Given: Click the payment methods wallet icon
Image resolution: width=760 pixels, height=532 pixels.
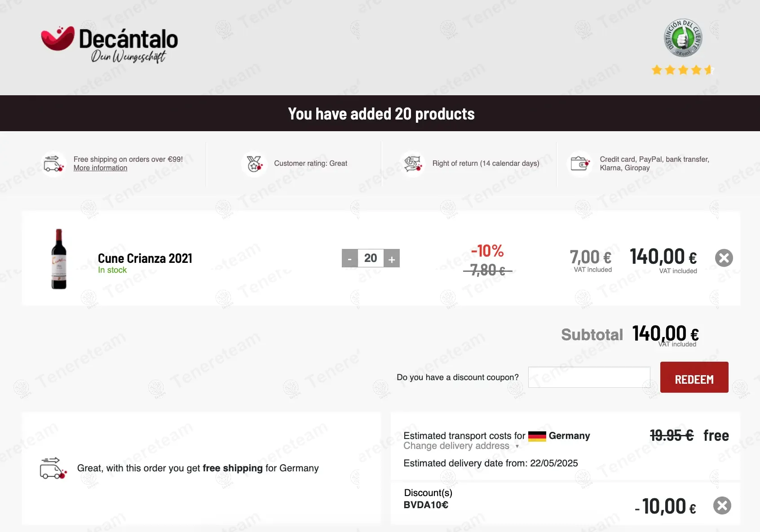Looking at the screenshot, I should (x=580, y=164).
